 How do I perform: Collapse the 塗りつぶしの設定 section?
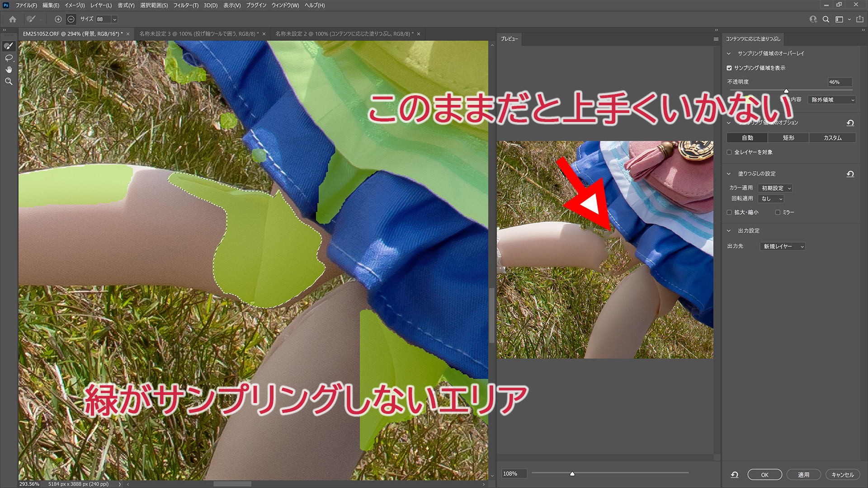[x=729, y=174]
